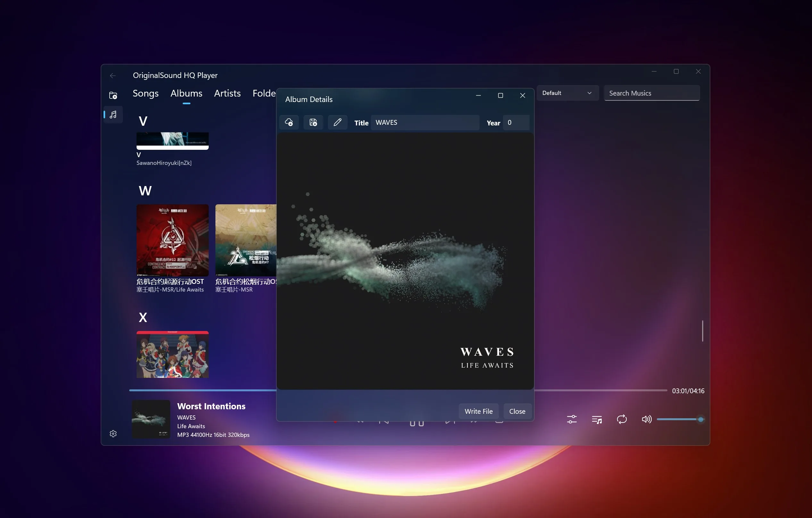
Task: Open the album under section X
Action: 173,354
